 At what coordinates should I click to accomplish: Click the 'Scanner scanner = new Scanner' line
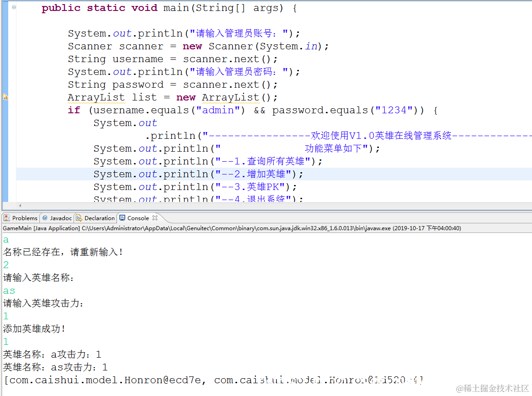coord(198,46)
